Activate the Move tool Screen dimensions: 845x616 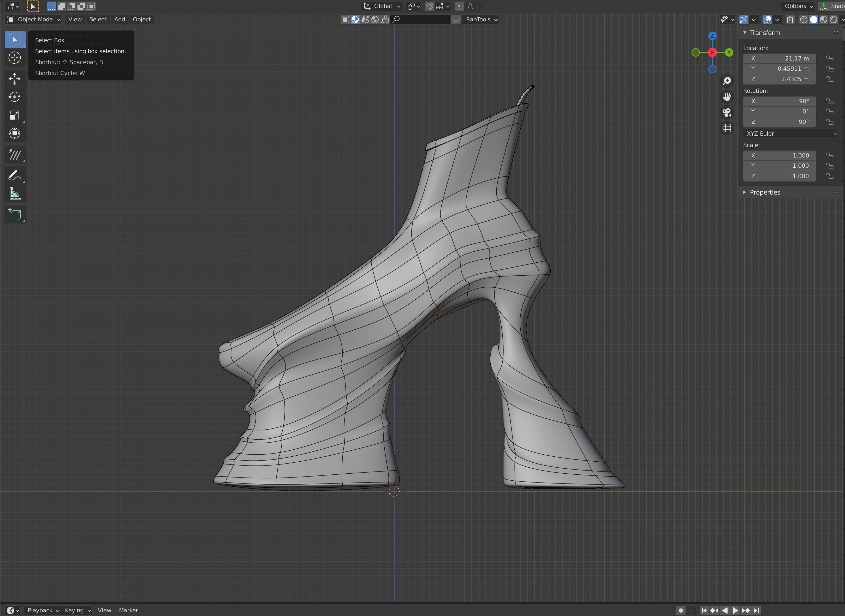(15, 79)
